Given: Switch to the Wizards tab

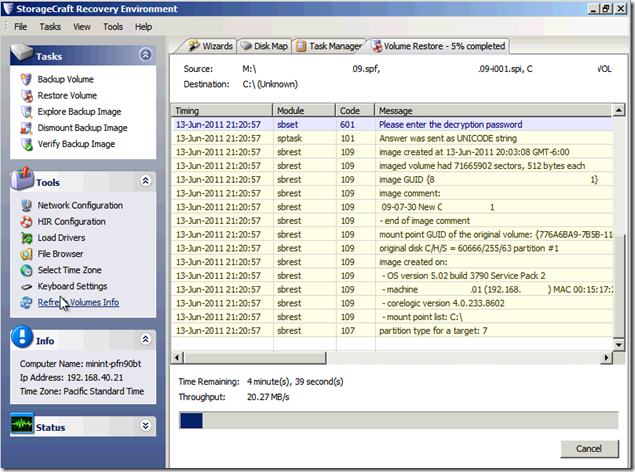Looking at the screenshot, I should 211,46.
